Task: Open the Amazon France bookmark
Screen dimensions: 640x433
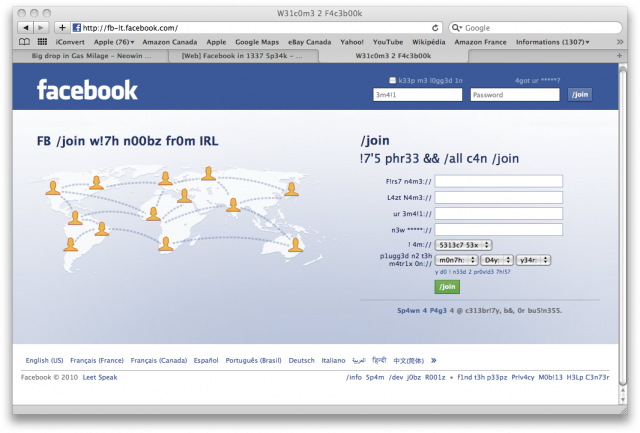Action: point(480,42)
